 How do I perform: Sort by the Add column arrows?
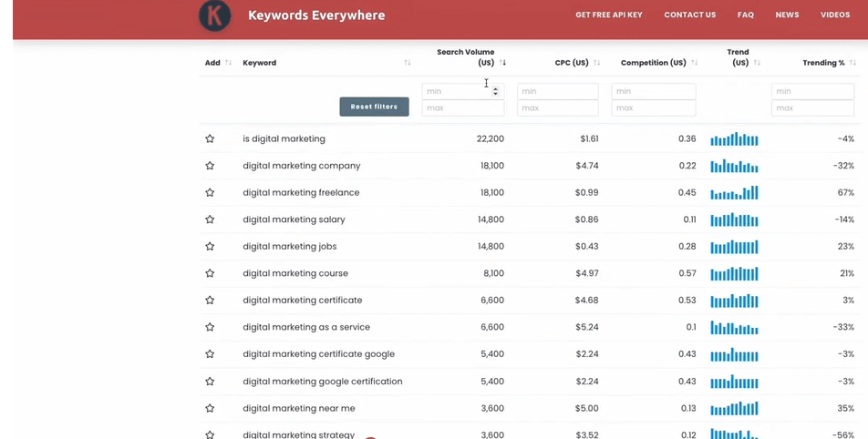[x=228, y=63]
